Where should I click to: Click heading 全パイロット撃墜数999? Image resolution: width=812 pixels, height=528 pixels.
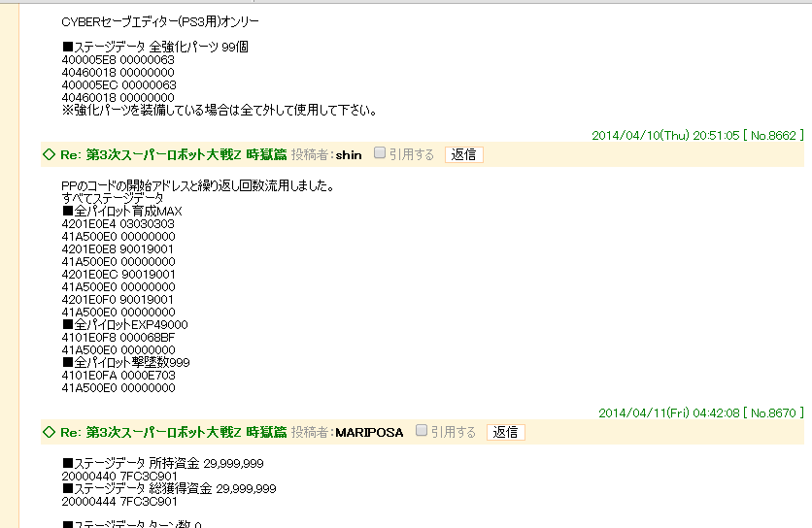point(126,362)
